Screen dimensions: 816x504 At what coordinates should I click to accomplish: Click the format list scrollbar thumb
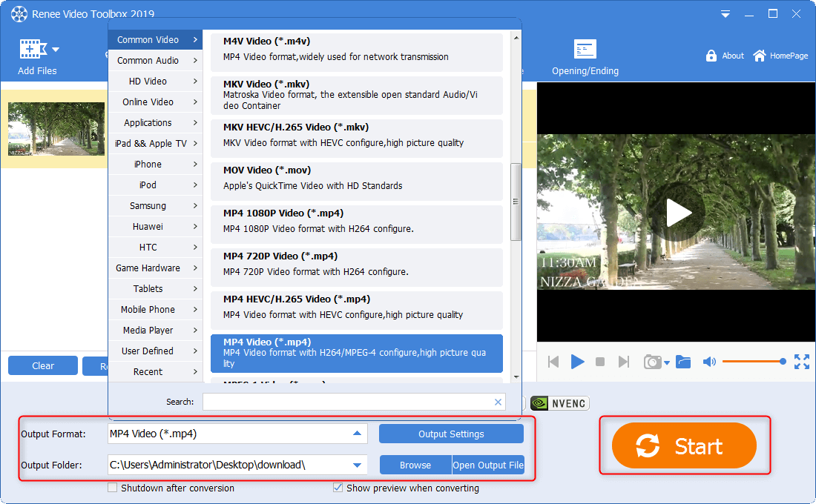(x=516, y=202)
